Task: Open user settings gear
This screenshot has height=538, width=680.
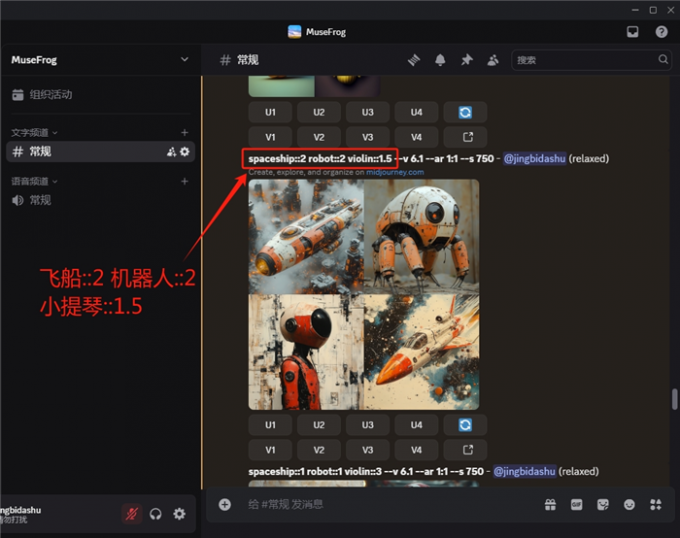Action: click(180, 514)
